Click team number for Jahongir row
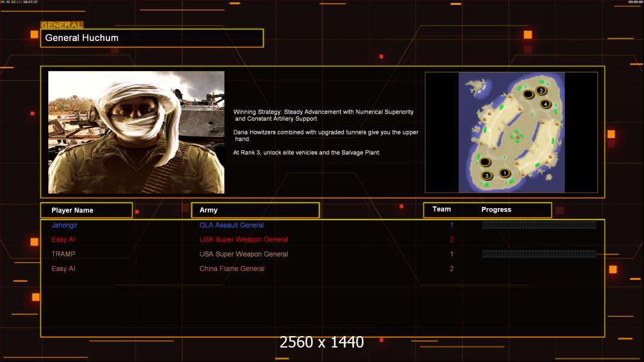This screenshot has height=362, width=644. pos(451,225)
